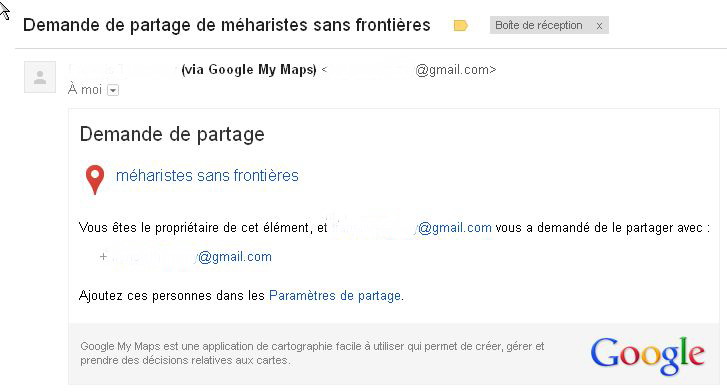Click the requester's gmail.com address link
Viewport: 727px width, 392px height.
(x=411, y=228)
